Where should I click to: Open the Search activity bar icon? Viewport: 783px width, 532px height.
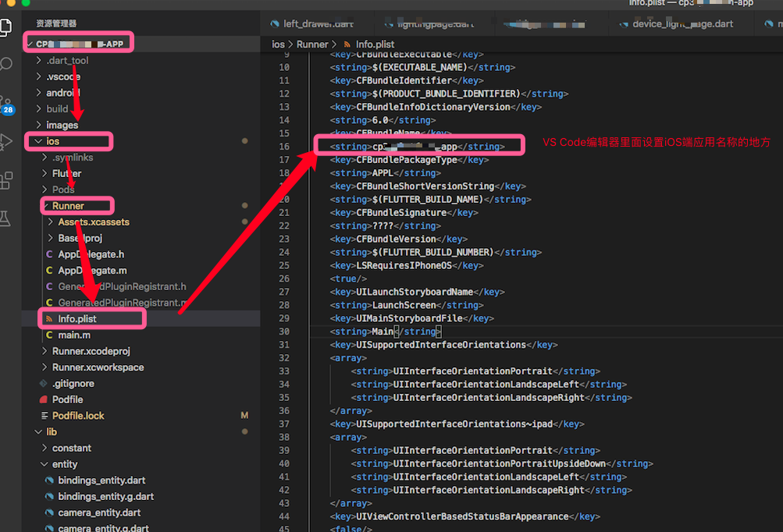6,65
